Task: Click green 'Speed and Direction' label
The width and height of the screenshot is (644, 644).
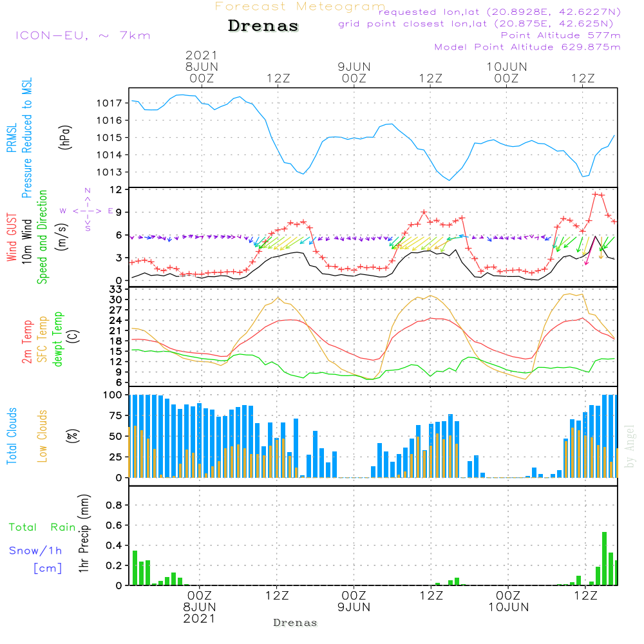Action: (x=42, y=237)
